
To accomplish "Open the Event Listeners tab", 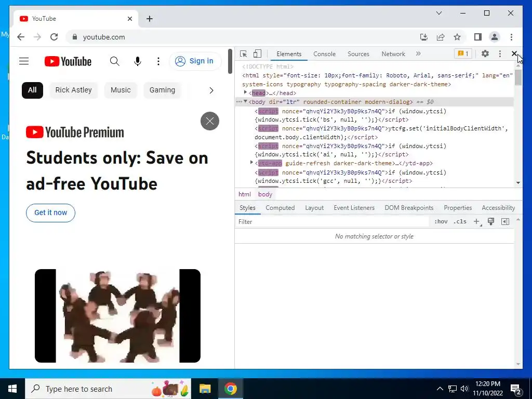I will point(354,208).
